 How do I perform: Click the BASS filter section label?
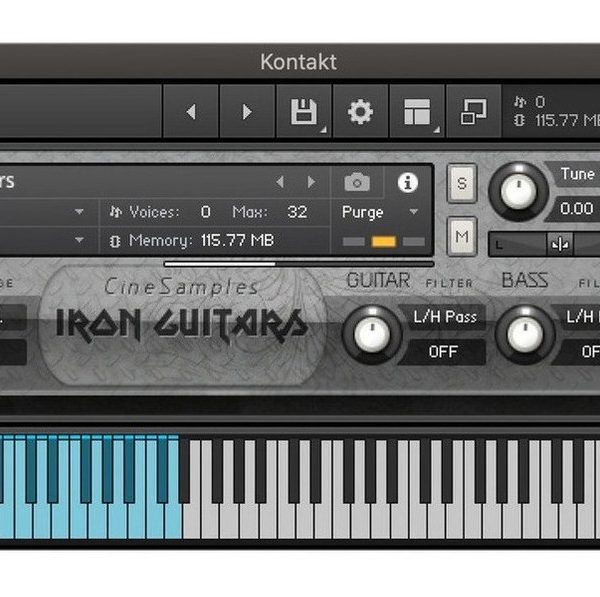tap(525, 281)
